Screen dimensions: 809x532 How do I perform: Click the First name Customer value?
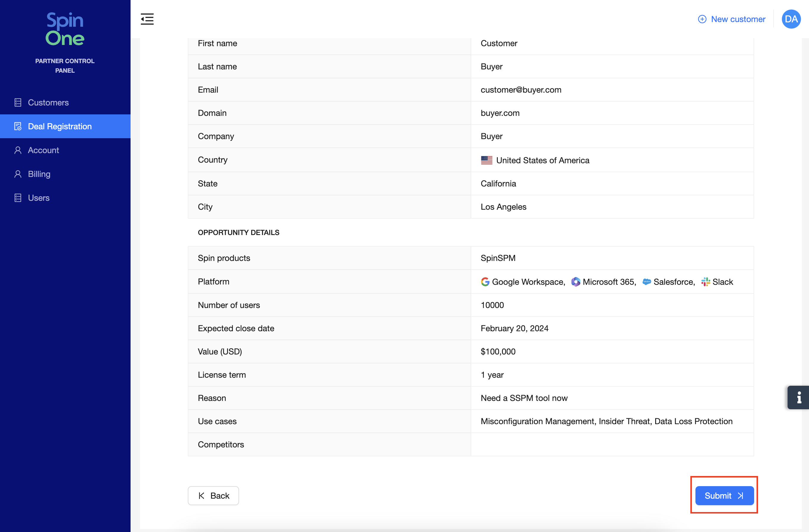tap(499, 43)
